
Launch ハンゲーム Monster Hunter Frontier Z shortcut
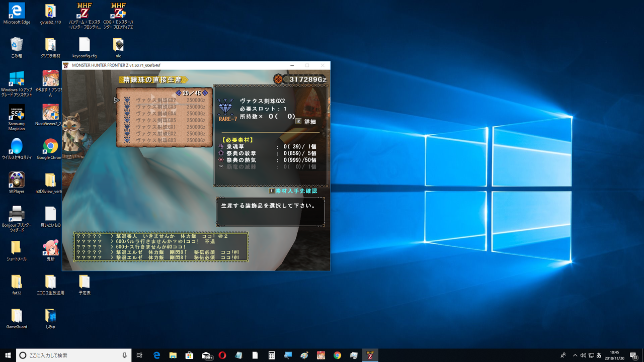tap(84, 16)
